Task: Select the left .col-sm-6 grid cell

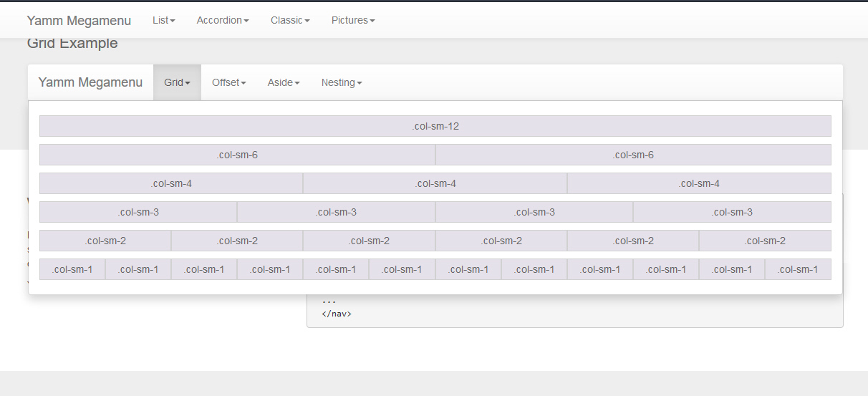Action: coord(237,155)
